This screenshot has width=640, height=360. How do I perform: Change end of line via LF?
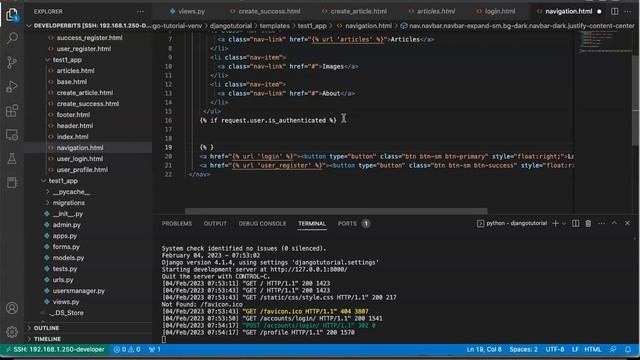pyautogui.click(x=575, y=349)
